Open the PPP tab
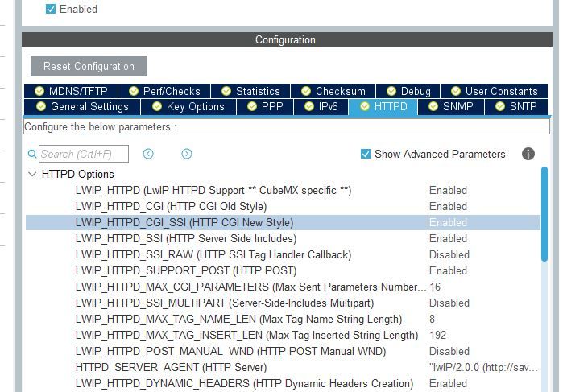The width and height of the screenshot is (563, 392). coord(265,107)
